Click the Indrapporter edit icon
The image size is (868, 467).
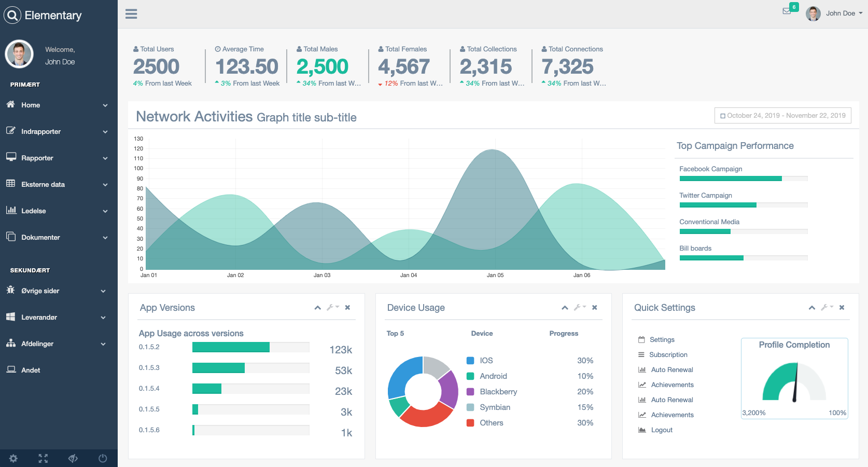(10, 131)
